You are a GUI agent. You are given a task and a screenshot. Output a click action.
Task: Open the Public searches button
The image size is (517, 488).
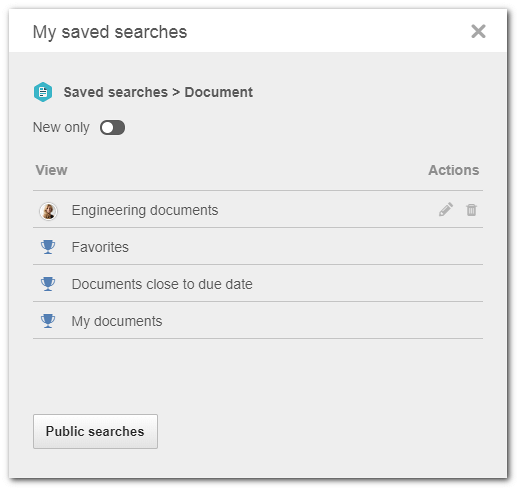tap(95, 431)
